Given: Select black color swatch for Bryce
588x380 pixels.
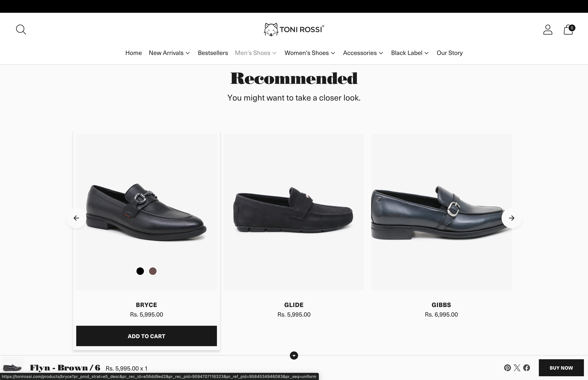Looking at the screenshot, I should point(140,271).
